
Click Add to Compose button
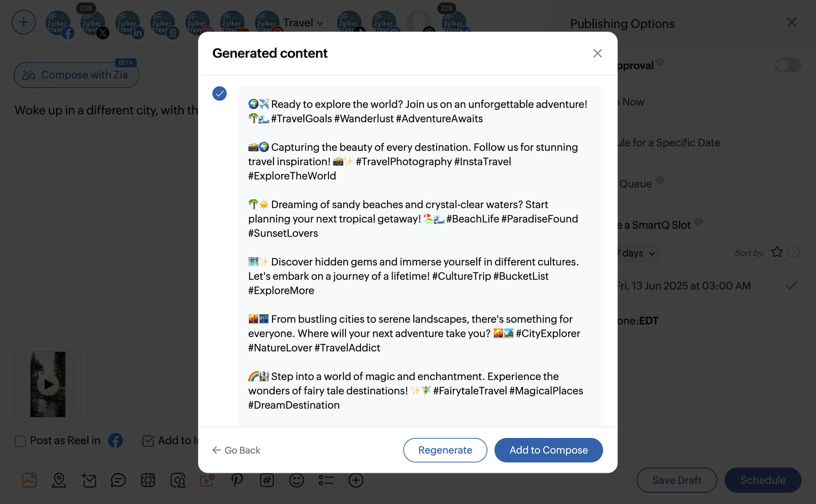point(548,450)
